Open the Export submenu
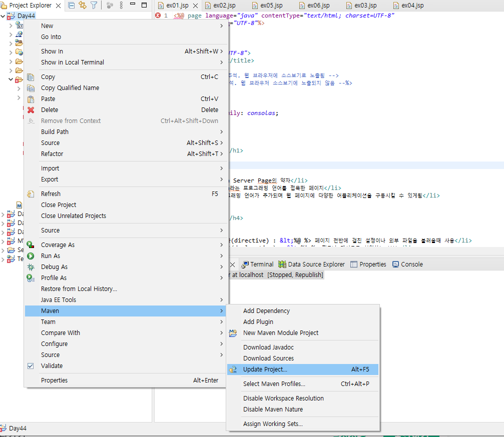The height and width of the screenshot is (437, 504). tap(126, 179)
